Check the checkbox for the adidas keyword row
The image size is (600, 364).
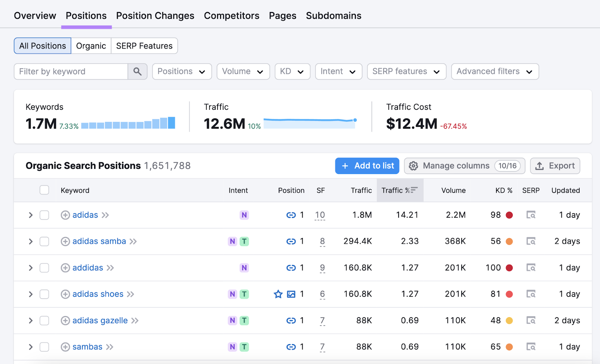point(44,215)
